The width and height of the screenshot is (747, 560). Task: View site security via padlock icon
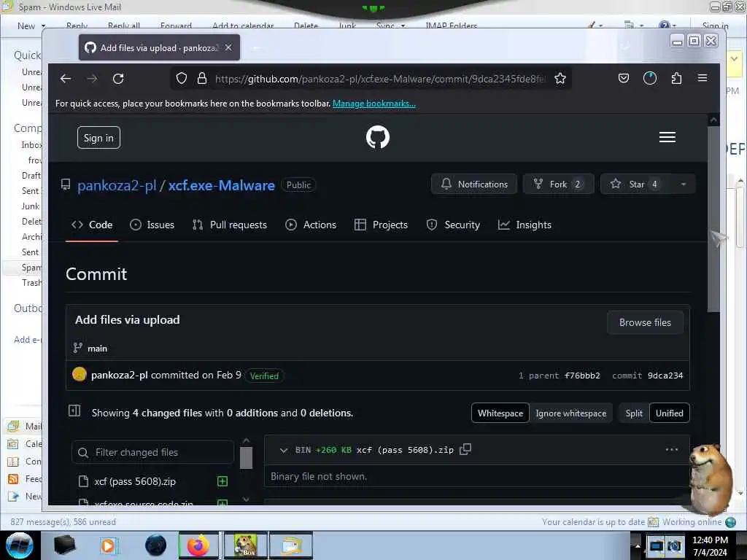tap(202, 79)
